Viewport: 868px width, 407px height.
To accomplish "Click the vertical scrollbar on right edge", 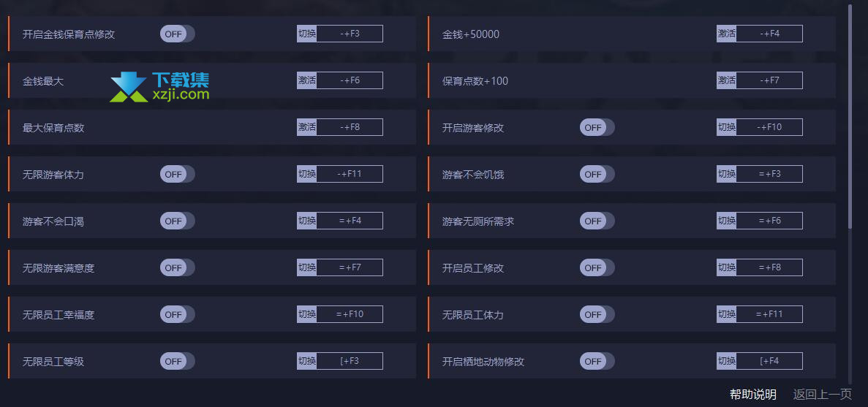I will pyautogui.click(x=850, y=116).
